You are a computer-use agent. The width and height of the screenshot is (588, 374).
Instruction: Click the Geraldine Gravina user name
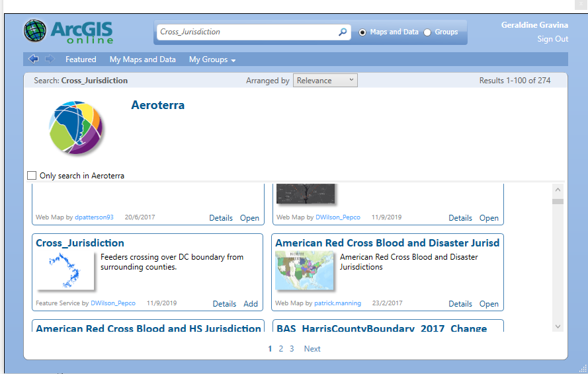tap(534, 25)
